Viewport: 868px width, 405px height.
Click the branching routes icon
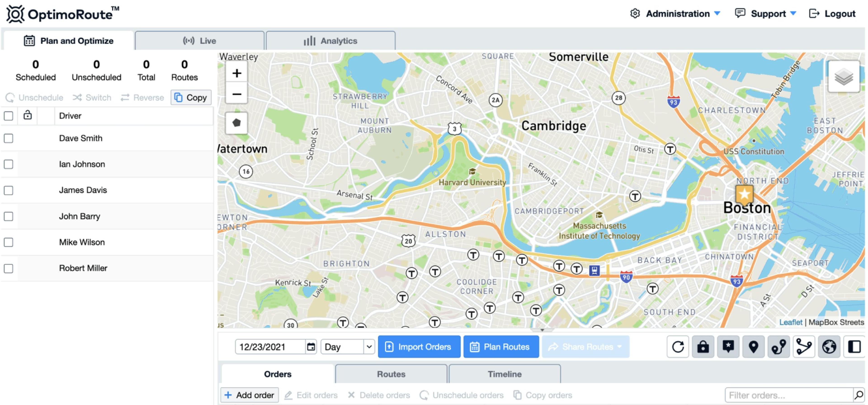804,347
